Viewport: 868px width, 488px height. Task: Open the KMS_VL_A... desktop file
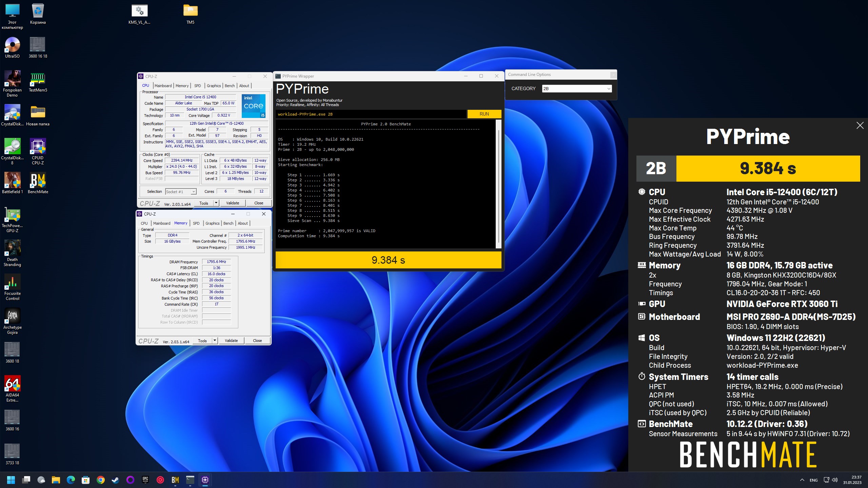(x=139, y=14)
